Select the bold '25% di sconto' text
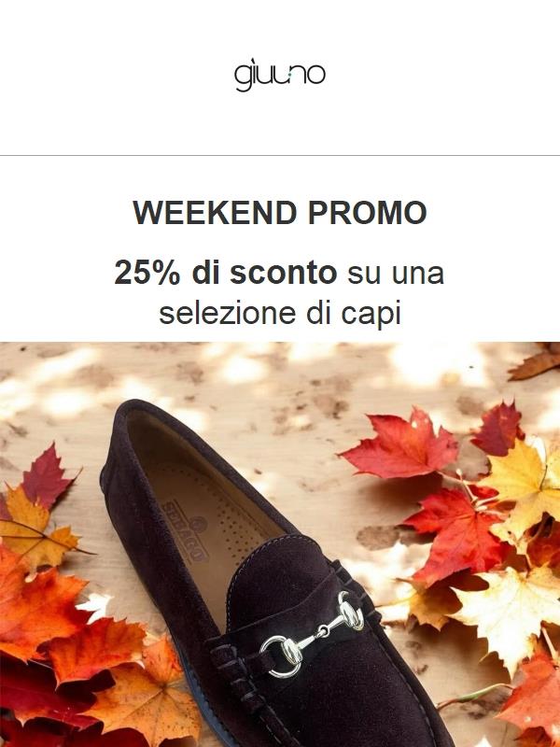 226,273
